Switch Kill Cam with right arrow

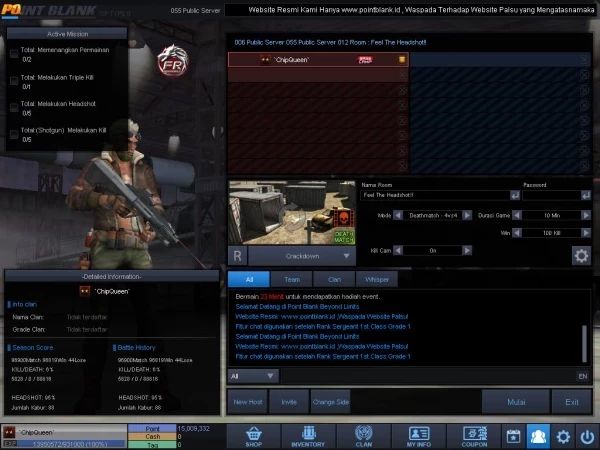click(x=467, y=250)
